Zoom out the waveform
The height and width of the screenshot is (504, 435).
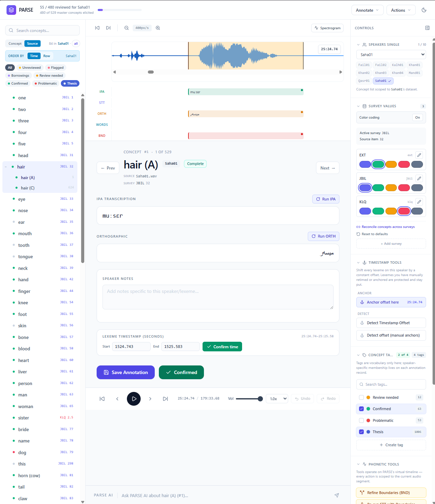tap(127, 28)
